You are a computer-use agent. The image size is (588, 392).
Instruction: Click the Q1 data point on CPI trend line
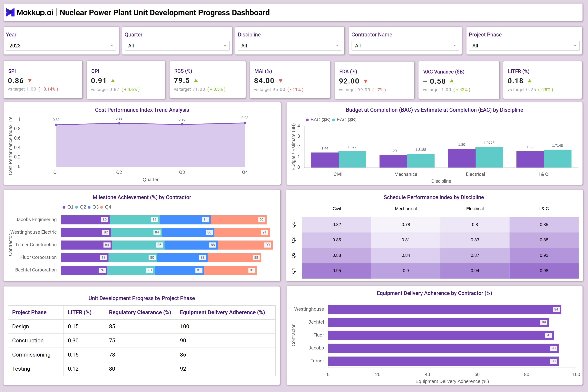[x=56, y=125]
